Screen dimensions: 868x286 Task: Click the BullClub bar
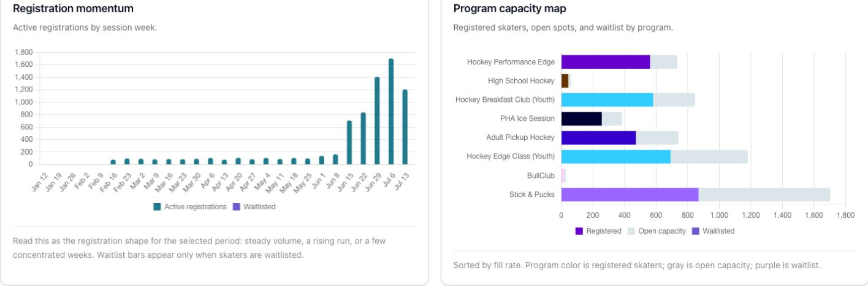(x=563, y=176)
